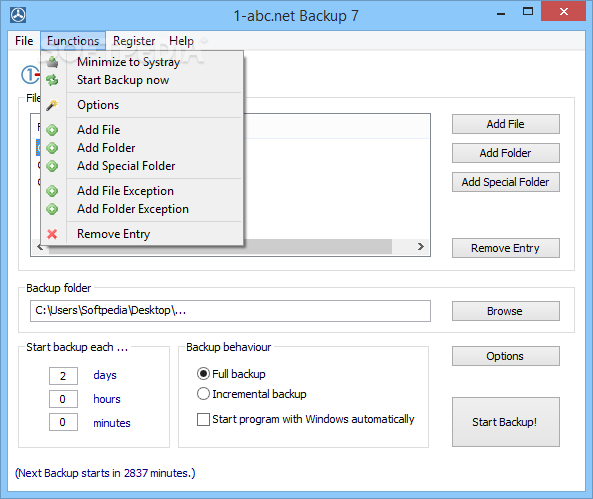The width and height of the screenshot is (593, 499).
Task: Click the 'minutes' label
Action: [x=112, y=423]
